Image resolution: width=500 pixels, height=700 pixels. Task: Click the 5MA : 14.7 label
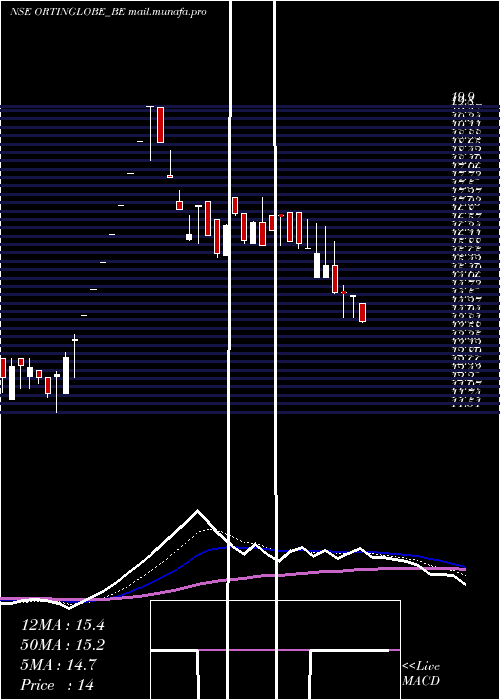[x=58, y=665]
